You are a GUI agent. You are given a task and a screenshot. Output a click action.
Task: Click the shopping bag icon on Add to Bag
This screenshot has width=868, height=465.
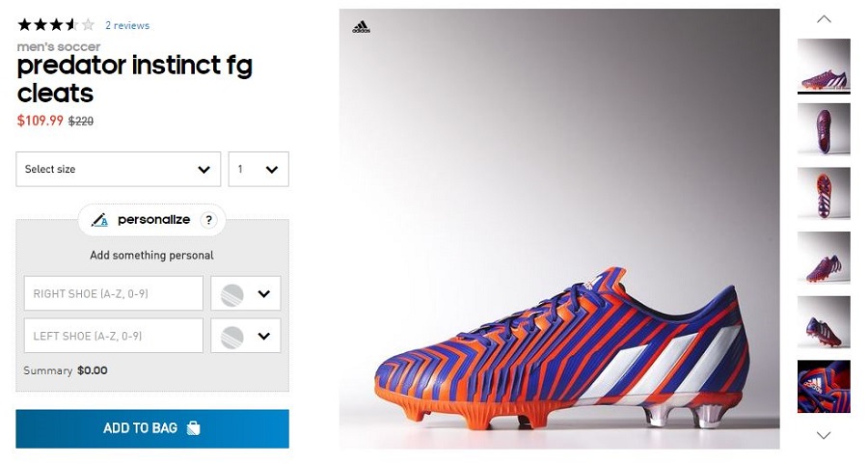tap(194, 428)
